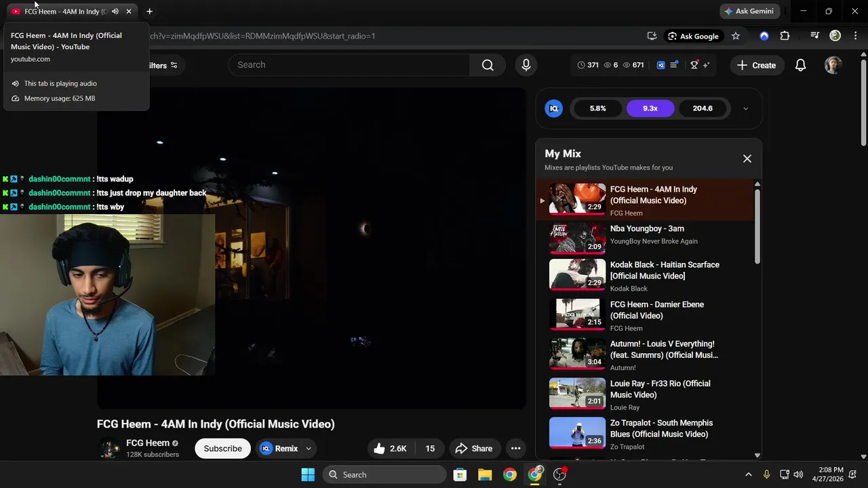Click the video player area
The width and height of the screenshot is (868, 488).
pyautogui.click(x=311, y=248)
